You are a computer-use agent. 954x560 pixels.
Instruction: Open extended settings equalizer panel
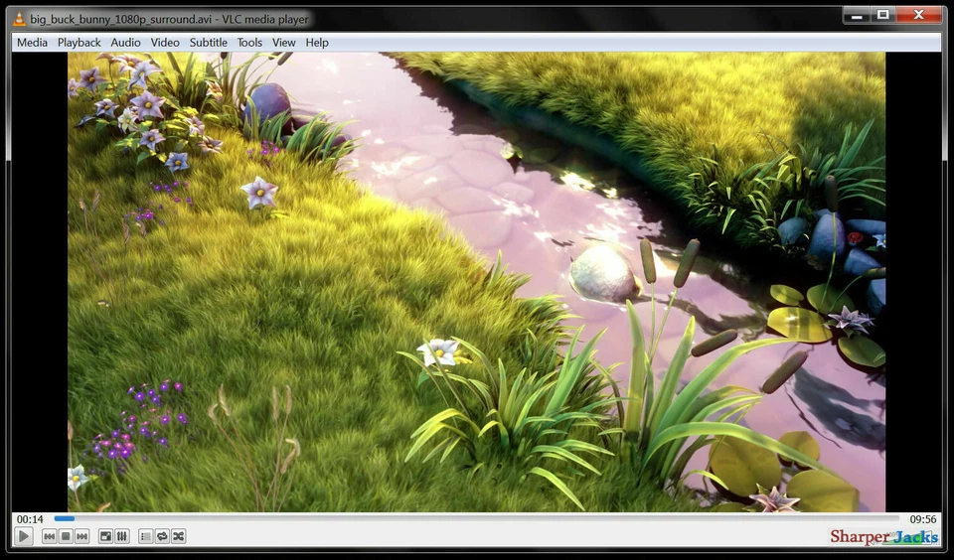pyautogui.click(x=121, y=536)
